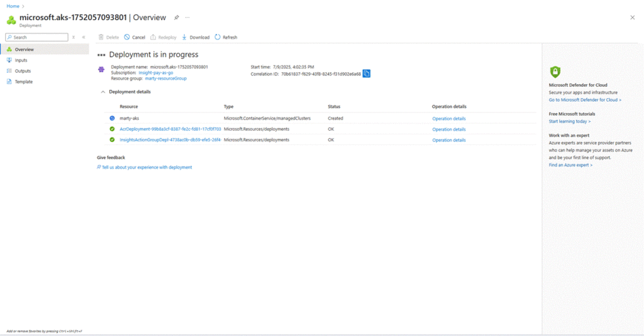The image size is (644, 336).
Task: Go to the Home breadcrumb
Action: [x=13, y=6]
